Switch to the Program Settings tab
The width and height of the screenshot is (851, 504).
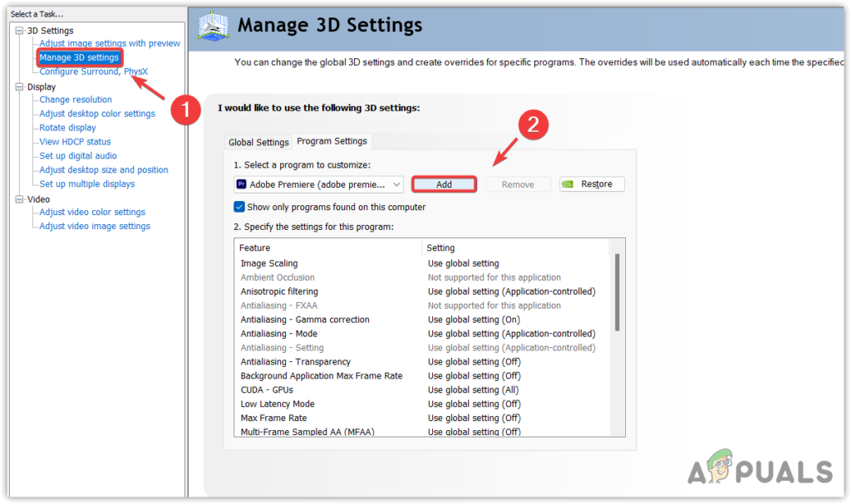tap(332, 141)
